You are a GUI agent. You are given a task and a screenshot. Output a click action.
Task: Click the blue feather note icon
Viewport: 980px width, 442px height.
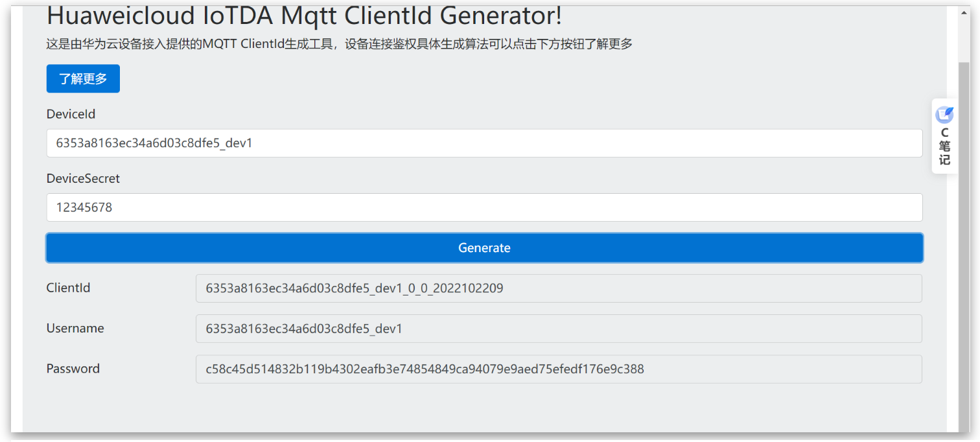click(944, 115)
